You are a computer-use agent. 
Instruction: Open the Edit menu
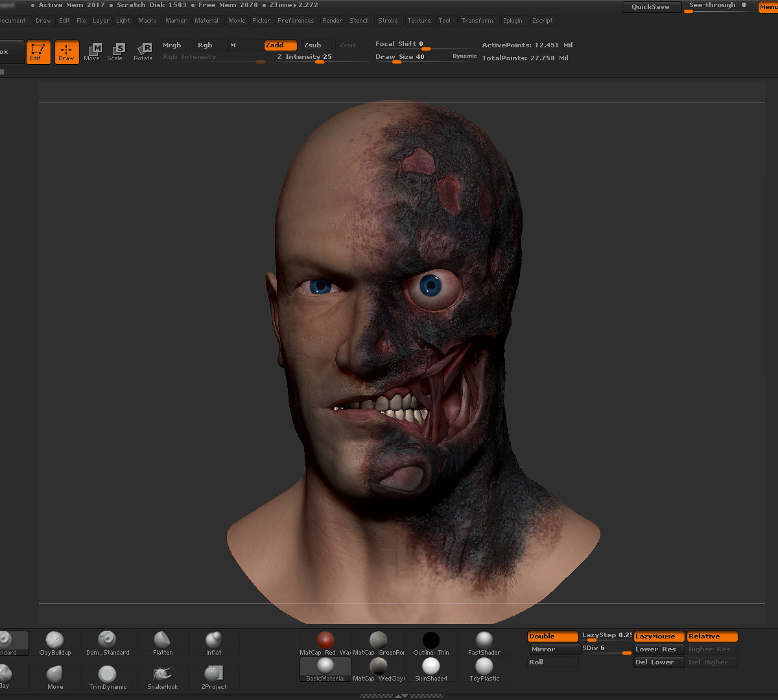click(64, 21)
